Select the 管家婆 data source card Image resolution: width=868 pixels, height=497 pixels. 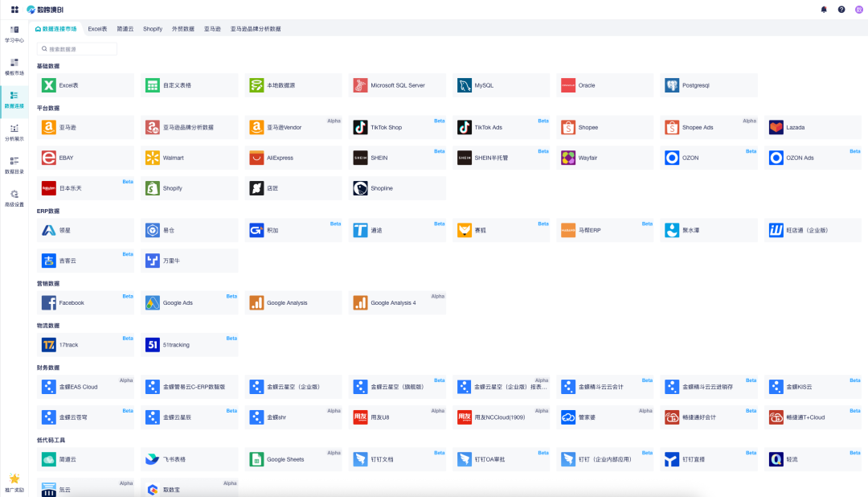605,417
